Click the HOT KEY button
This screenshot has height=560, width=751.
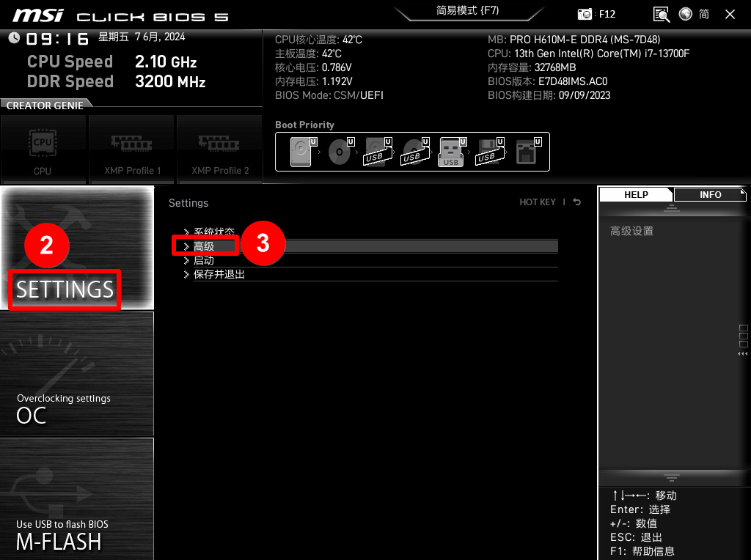click(538, 202)
